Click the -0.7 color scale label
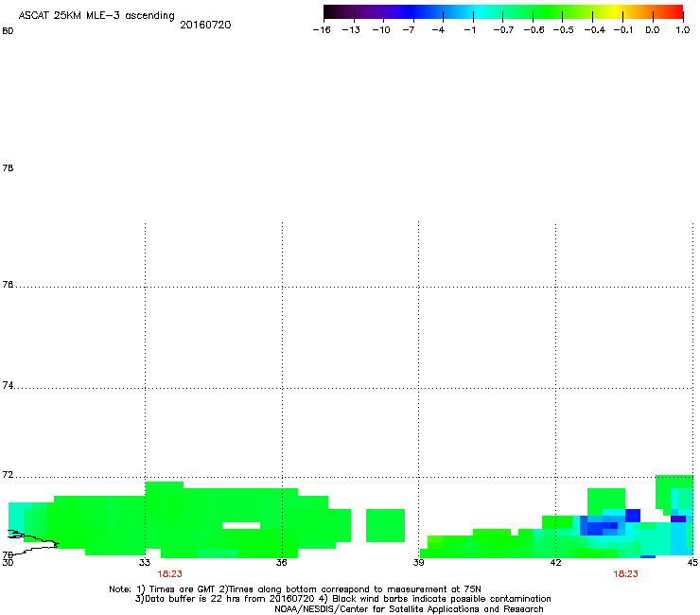 503,30
